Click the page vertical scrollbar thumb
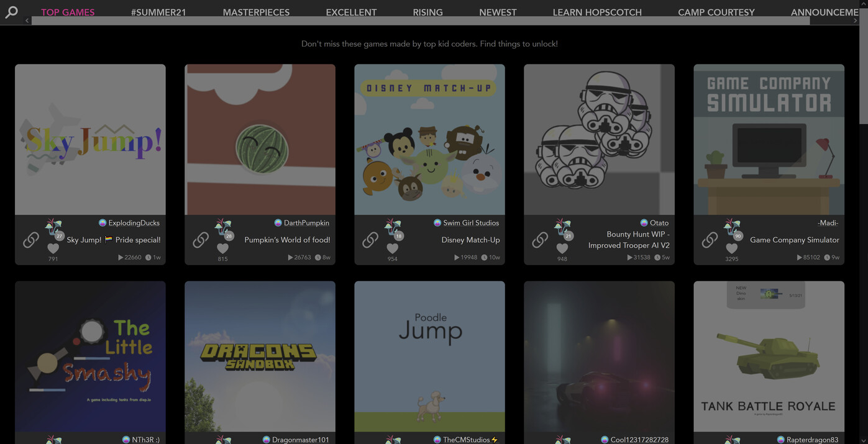 pos(864,66)
